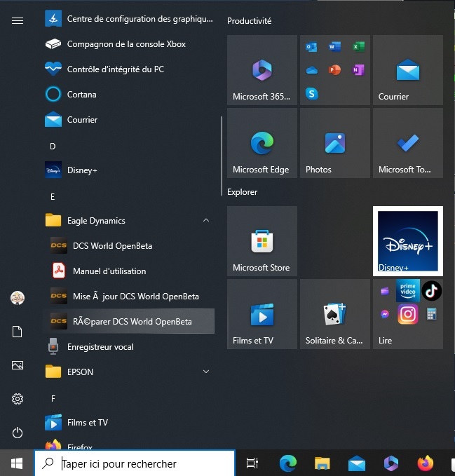This screenshot has height=476, width=455.
Task: Open File Explorer from the taskbar
Action: click(322, 463)
